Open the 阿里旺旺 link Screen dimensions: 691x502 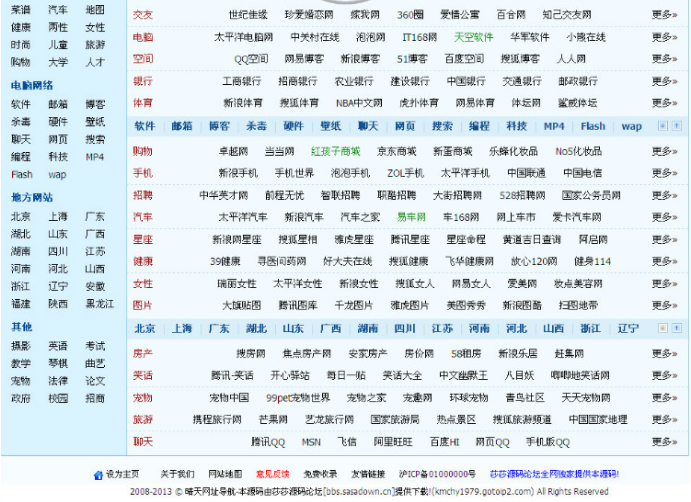(x=393, y=442)
